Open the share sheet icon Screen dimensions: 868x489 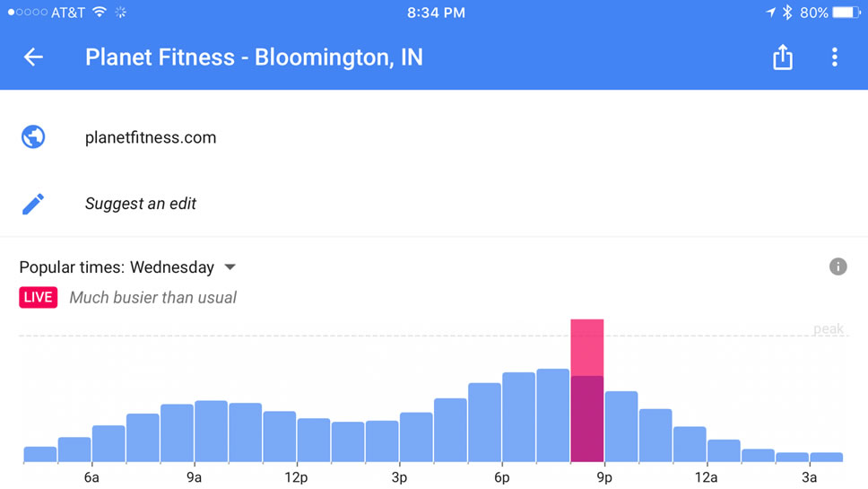tap(783, 57)
